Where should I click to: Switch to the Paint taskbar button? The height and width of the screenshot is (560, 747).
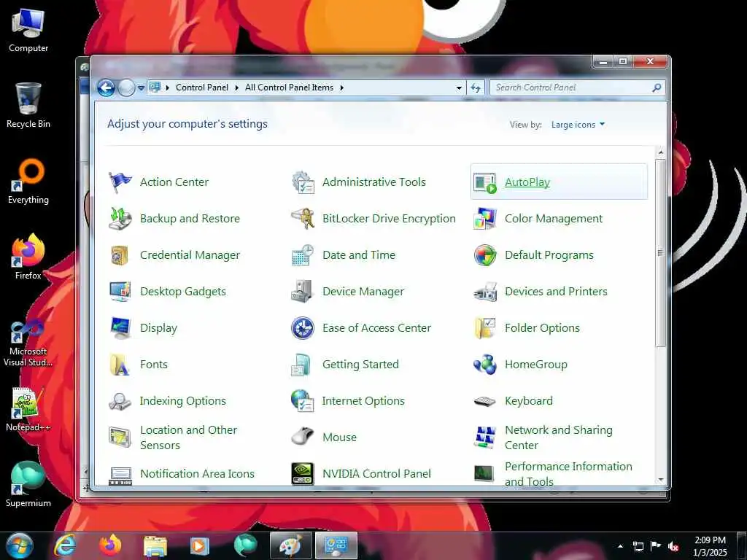(290, 545)
